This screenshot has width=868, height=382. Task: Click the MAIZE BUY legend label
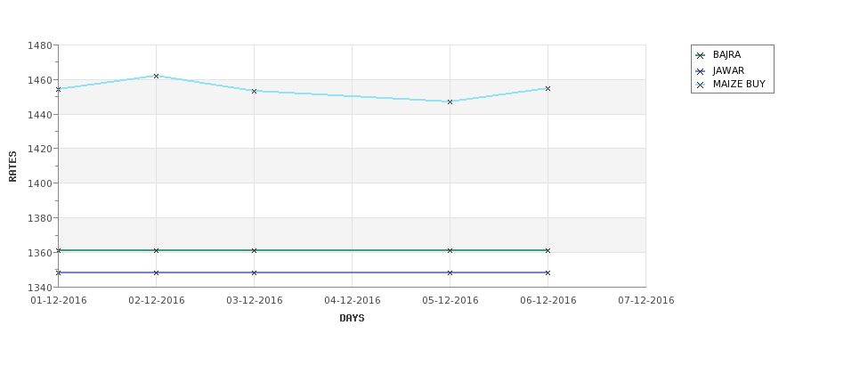739,85
